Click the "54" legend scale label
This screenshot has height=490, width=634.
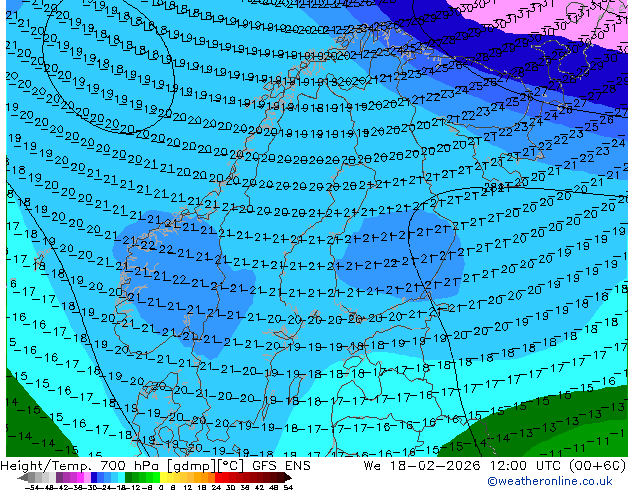[288, 487]
